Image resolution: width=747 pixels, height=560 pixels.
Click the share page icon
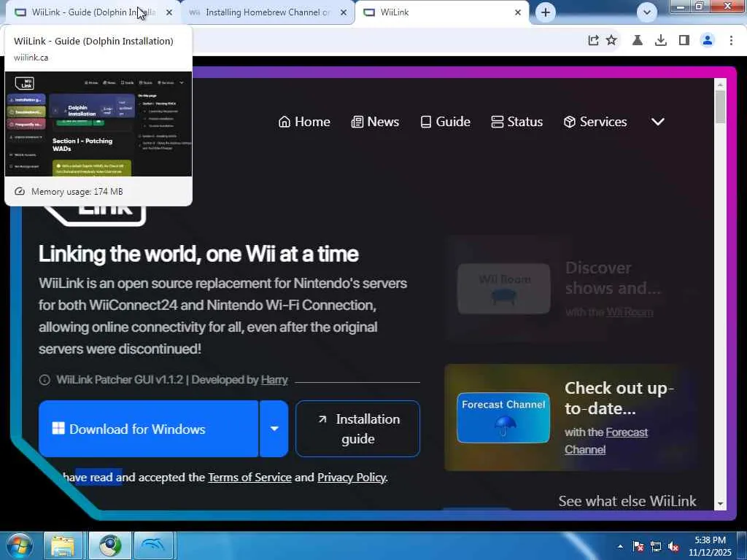pyautogui.click(x=593, y=41)
